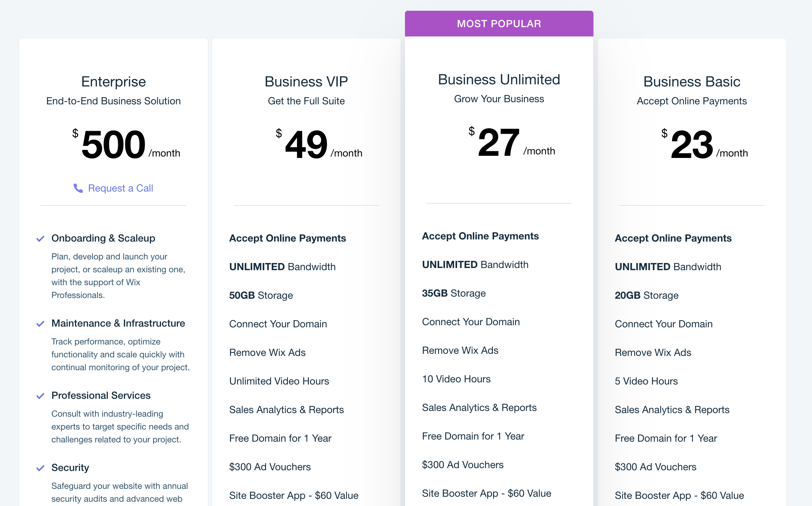
Task: Click the phone icon beside Request a Call
Action: click(x=78, y=188)
